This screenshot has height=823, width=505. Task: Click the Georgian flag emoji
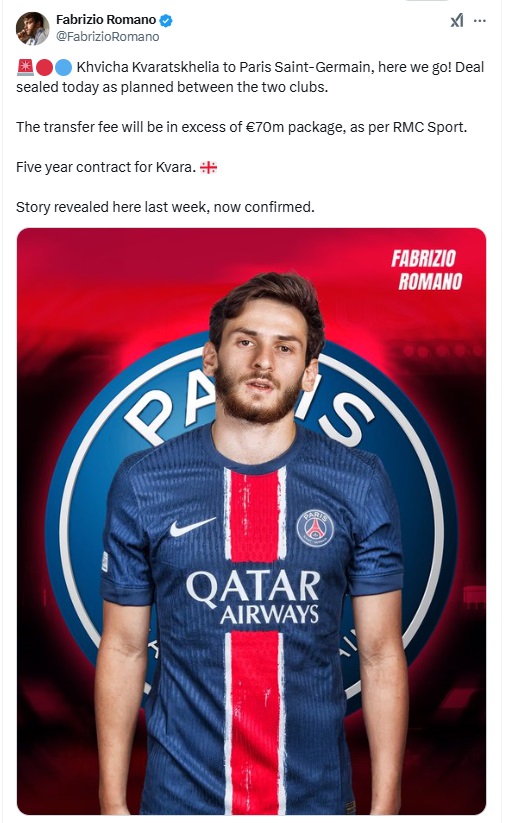[208, 167]
